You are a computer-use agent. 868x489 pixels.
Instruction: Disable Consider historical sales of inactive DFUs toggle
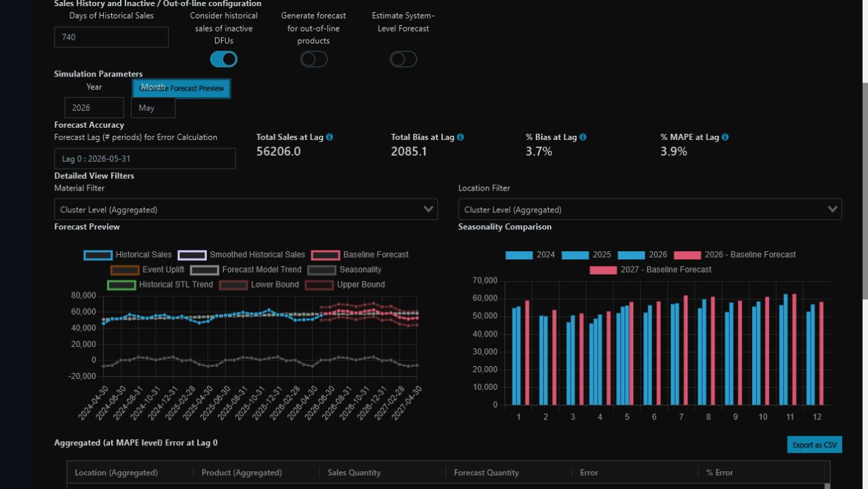pyautogui.click(x=224, y=59)
